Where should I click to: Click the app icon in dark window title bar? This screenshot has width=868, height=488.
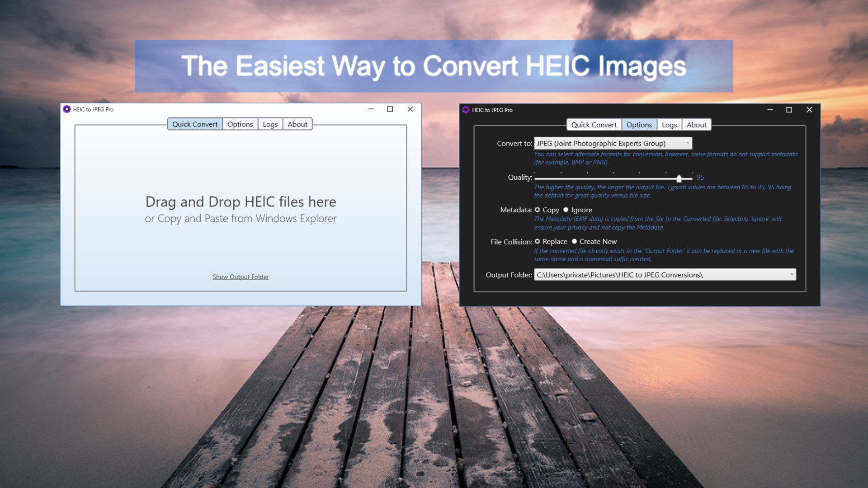[x=466, y=110]
